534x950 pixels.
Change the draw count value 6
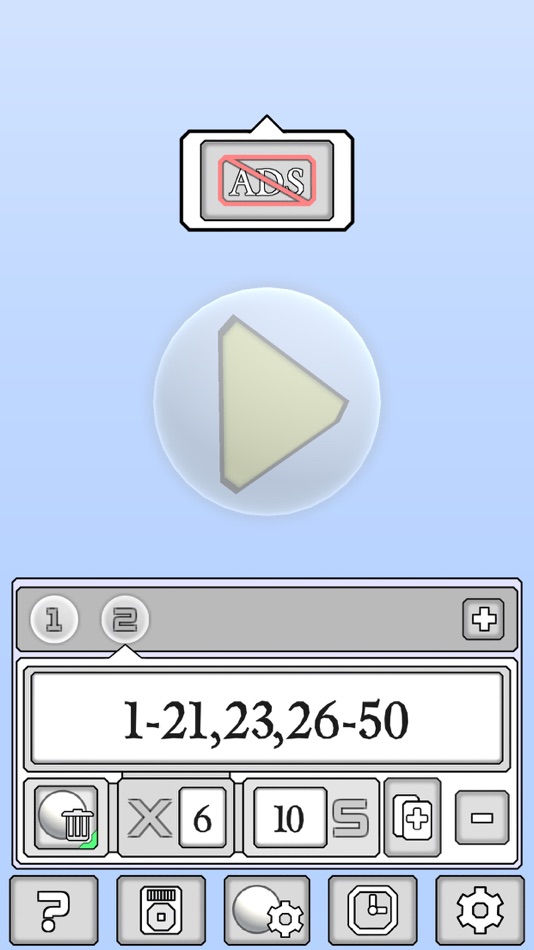202,817
